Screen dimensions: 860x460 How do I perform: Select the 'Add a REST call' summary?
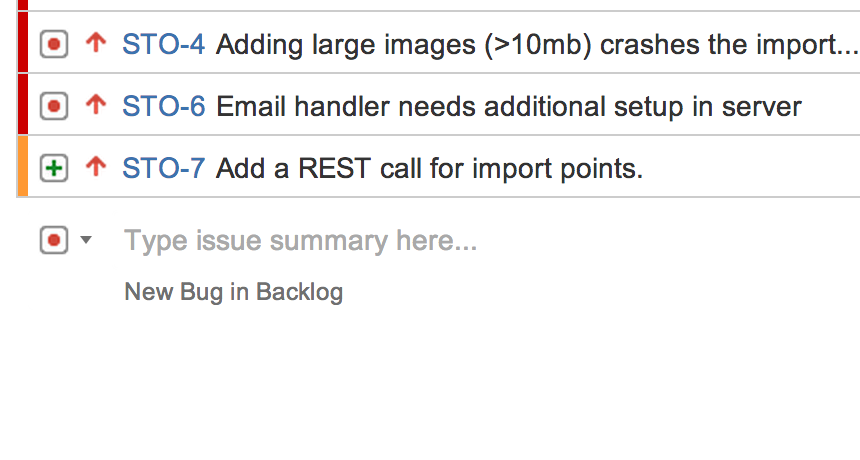pyautogui.click(x=429, y=168)
